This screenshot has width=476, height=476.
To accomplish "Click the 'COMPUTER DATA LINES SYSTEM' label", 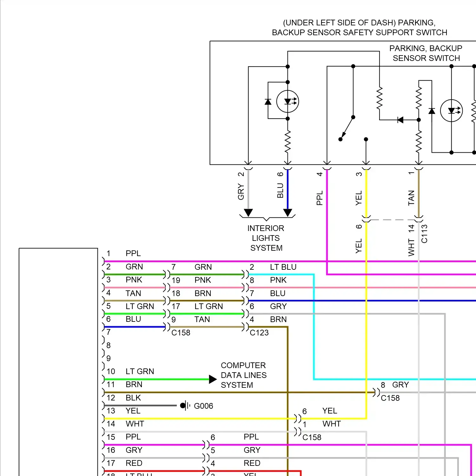I will [x=244, y=375].
